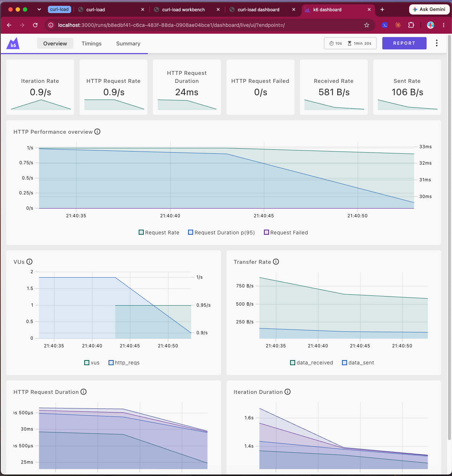Toggle the Request Failed legend series
This screenshot has height=476, width=452.
pos(286,233)
